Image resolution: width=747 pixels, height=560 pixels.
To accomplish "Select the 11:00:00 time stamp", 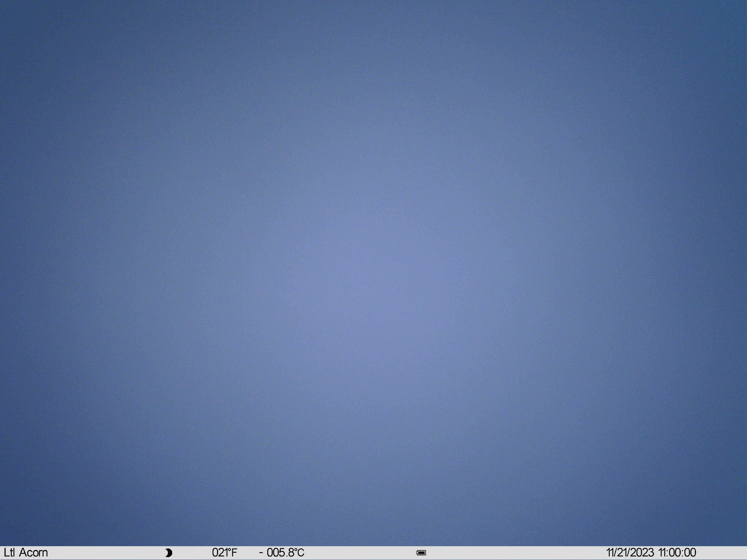I will click(x=677, y=553).
